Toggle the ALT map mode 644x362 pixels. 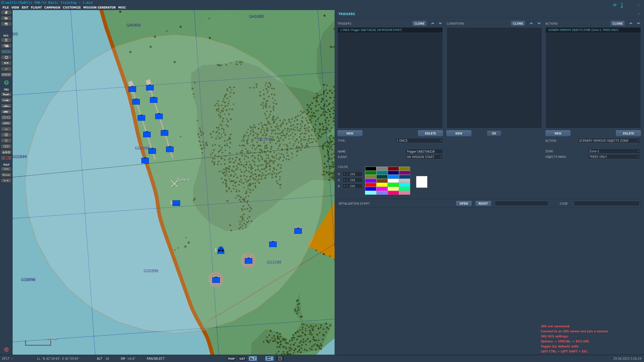point(253,358)
